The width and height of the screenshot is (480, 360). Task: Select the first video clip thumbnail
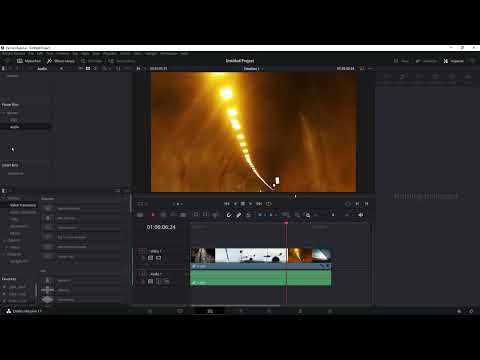pos(203,255)
